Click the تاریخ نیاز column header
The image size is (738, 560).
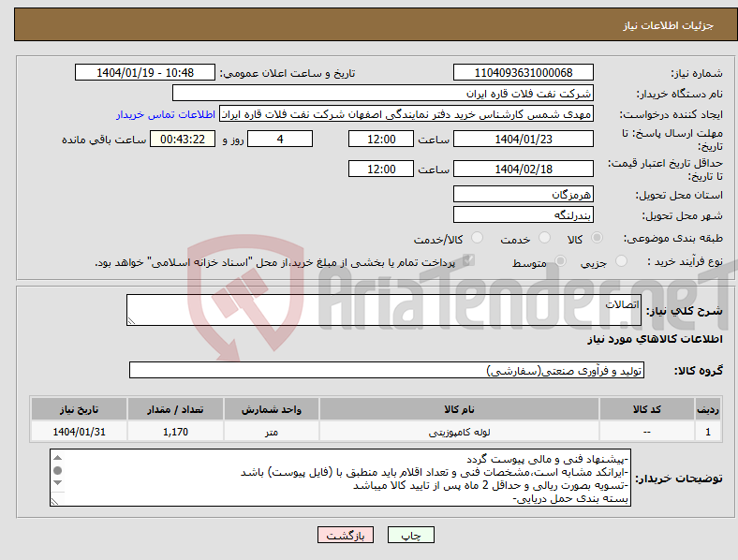[x=79, y=409]
